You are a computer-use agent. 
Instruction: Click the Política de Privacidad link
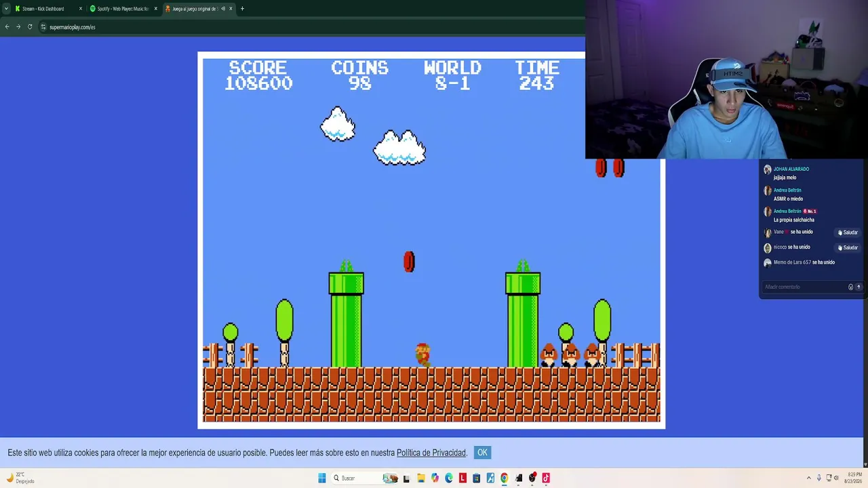[x=431, y=453]
